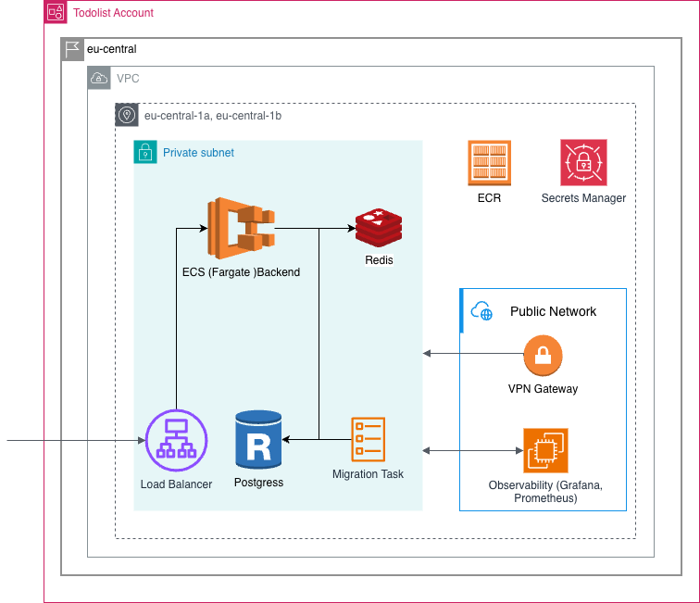This screenshot has width=700, height=603.
Task: Click the 'Private subnet' label
Action: click(x=198, y=153)
